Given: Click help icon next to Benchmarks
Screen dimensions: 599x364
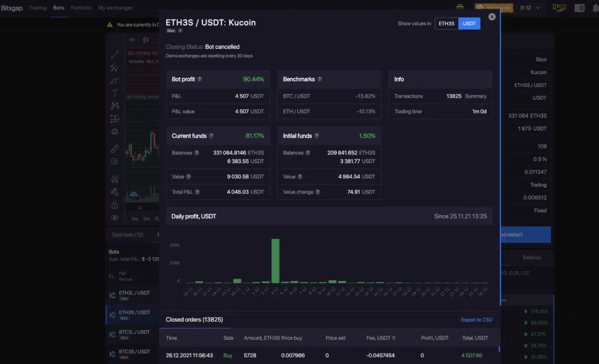Looking at the screenshot, I should pyautogui.click(x=319, y=79).
